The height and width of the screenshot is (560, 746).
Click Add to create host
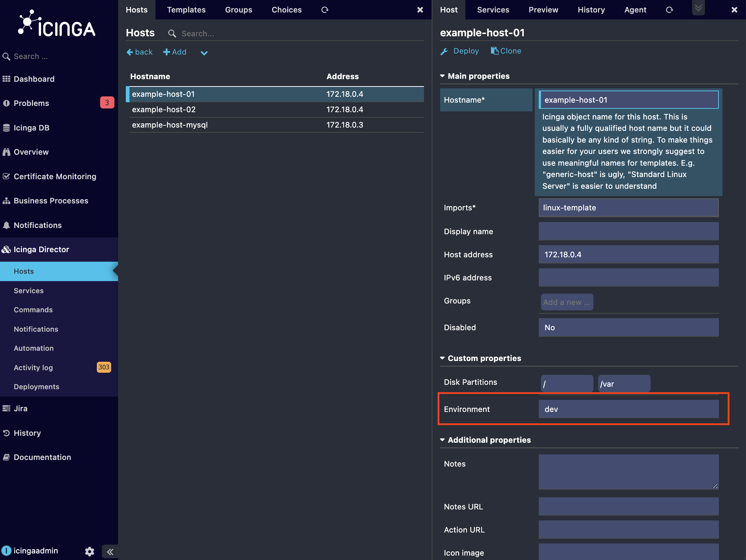coord(175,52)
